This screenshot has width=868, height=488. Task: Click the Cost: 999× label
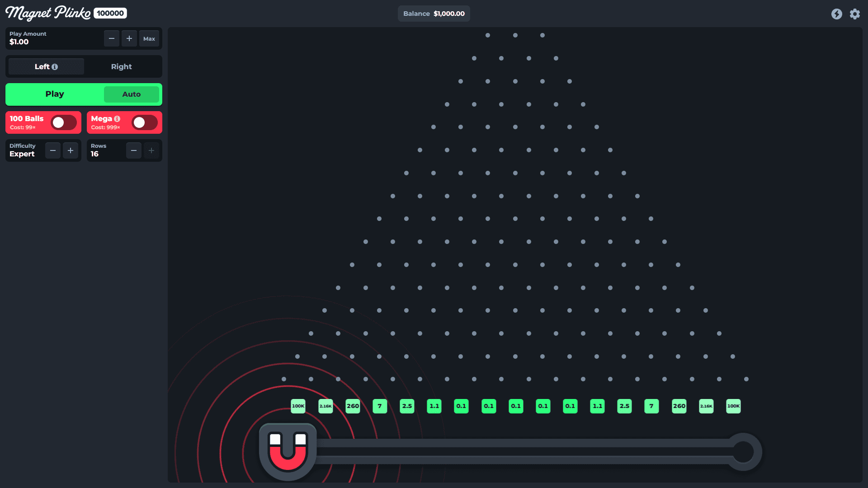pyautogui.click(x=105, y=127)
